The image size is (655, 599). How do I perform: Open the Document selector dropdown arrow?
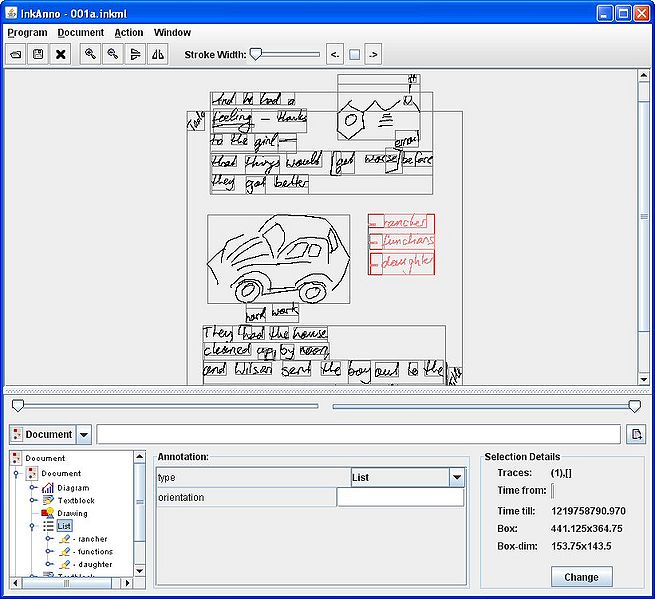(x=84, y=434)
